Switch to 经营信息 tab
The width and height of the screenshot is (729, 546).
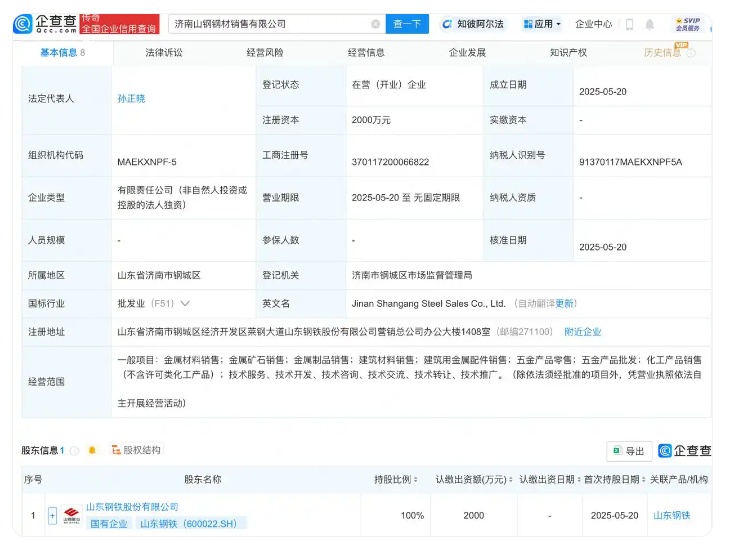(366, 53)
